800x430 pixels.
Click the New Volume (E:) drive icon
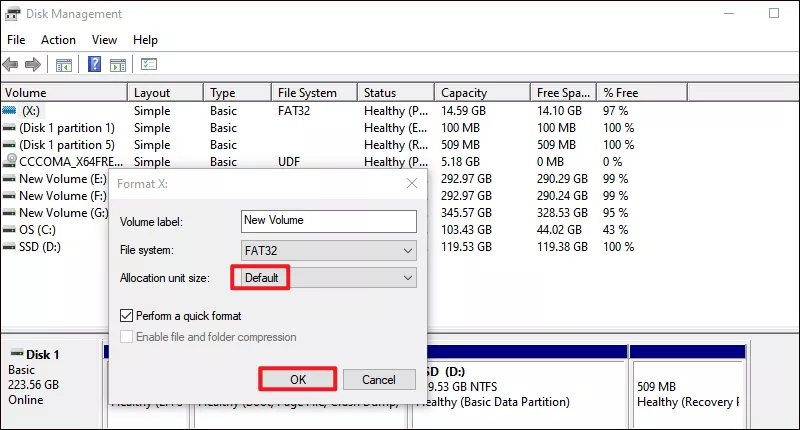click(9, 179)
